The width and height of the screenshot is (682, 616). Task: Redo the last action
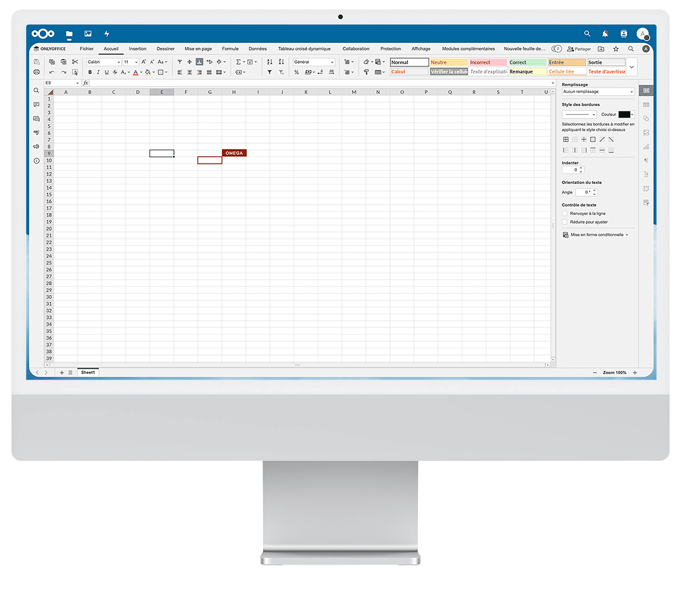click(64, 72)
